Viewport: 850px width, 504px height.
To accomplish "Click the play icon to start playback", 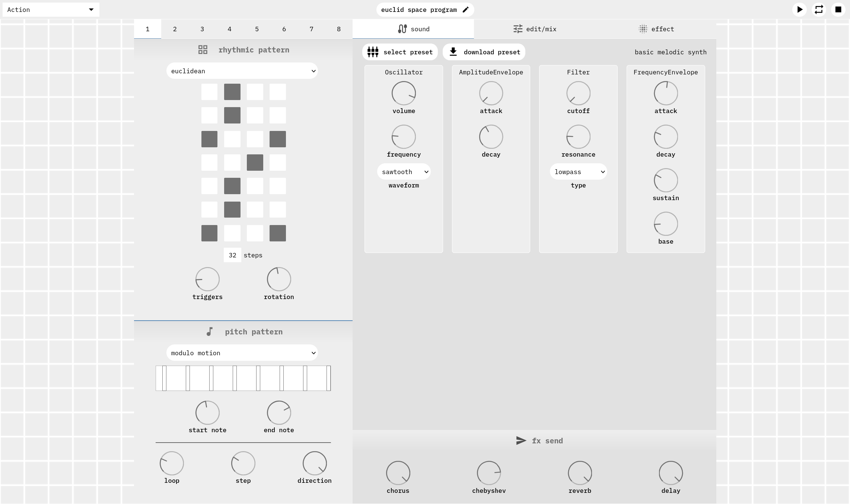I will click(x=800, y=9).
